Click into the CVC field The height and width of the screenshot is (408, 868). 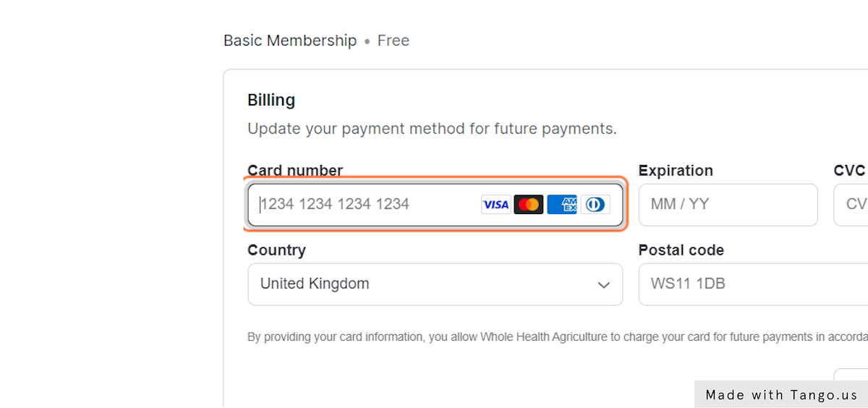click(851, 205)
